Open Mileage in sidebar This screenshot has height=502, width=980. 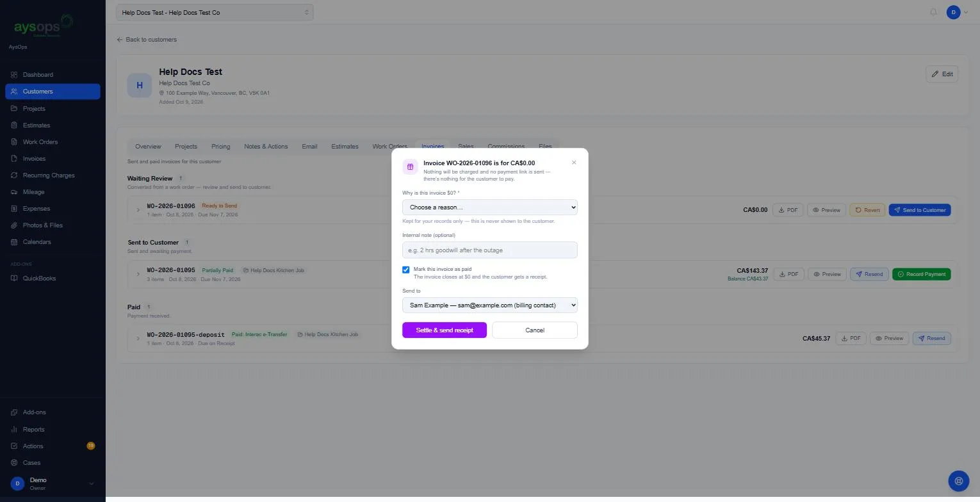[x=53, y=191]
